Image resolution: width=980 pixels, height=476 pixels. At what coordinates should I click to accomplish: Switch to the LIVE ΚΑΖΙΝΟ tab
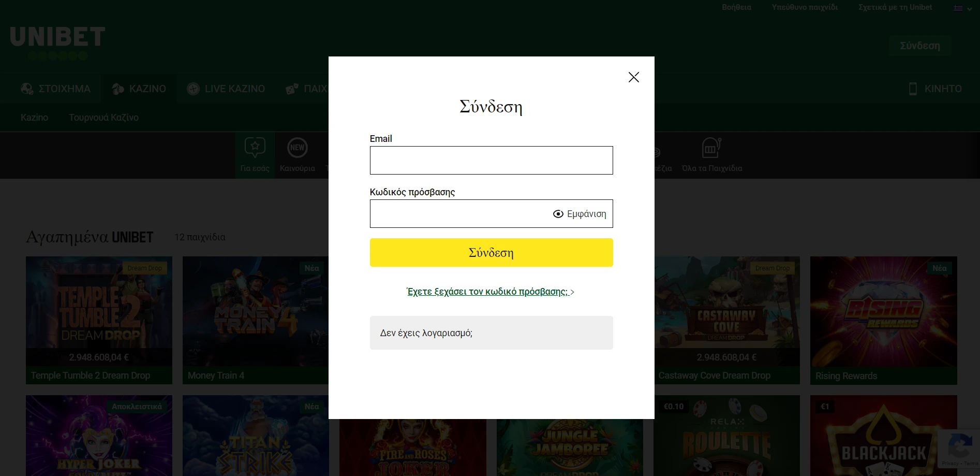coord(226,89)
